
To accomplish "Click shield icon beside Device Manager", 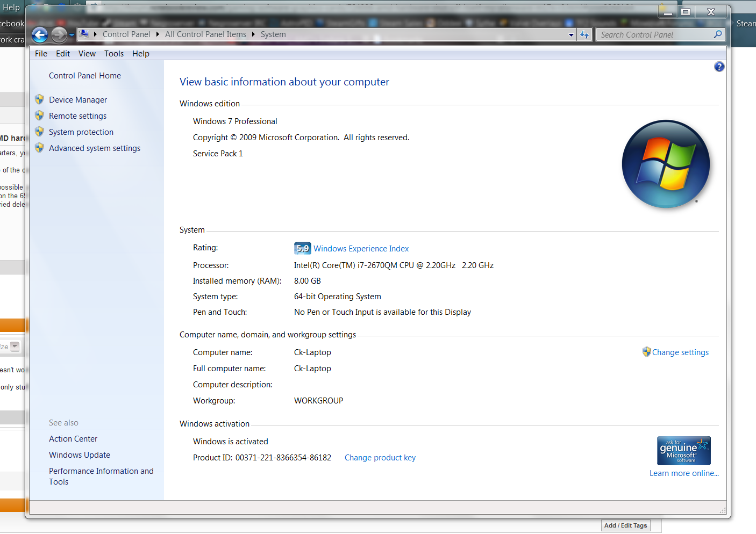I will [x=39, y=99].
